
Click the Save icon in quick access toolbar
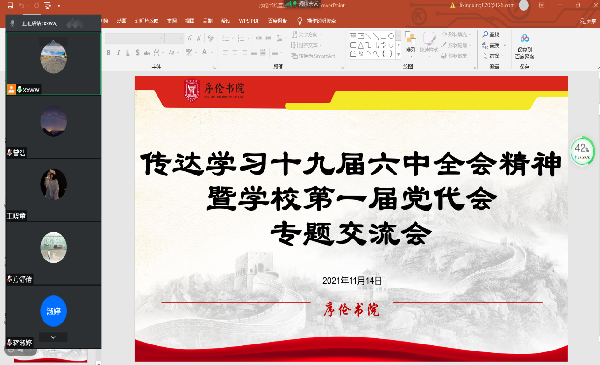click(x=10, y=5)
